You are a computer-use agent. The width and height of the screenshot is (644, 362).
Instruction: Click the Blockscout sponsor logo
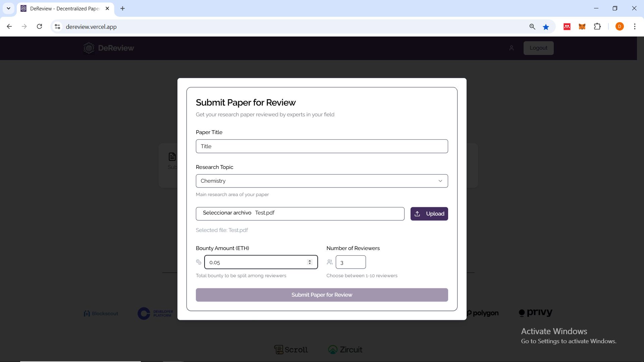click(101, 313)
